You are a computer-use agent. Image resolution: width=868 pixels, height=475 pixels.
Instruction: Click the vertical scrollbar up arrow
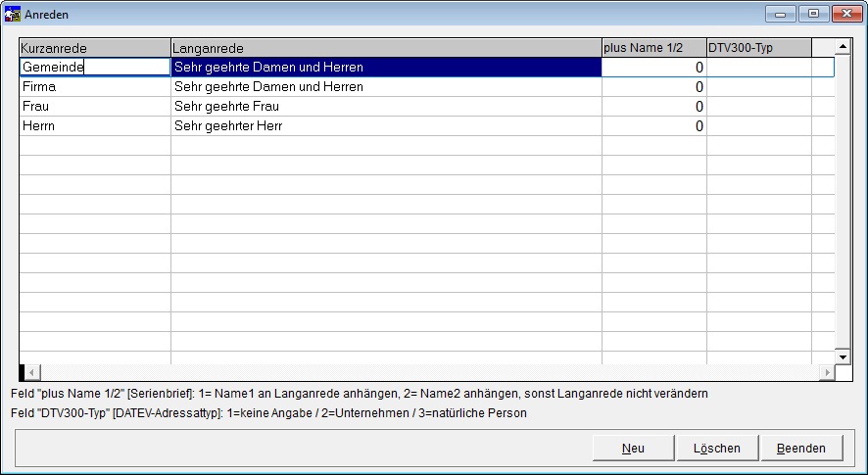click(x=843, y=46)
